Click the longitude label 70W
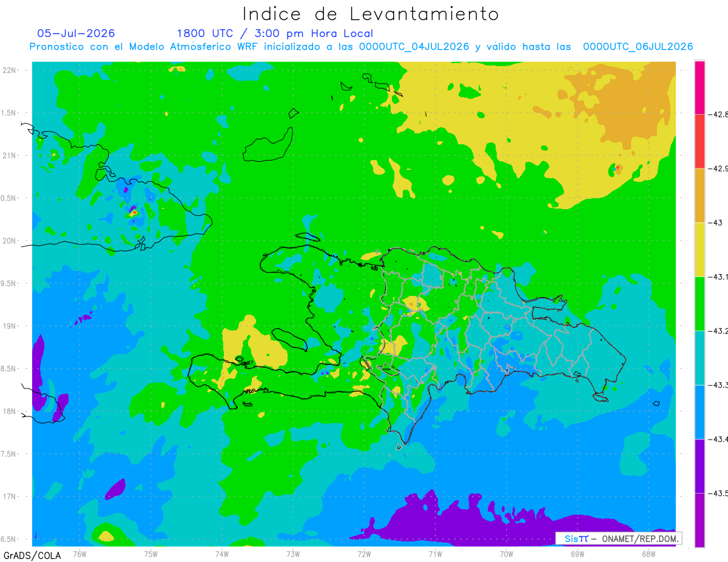 507,553
